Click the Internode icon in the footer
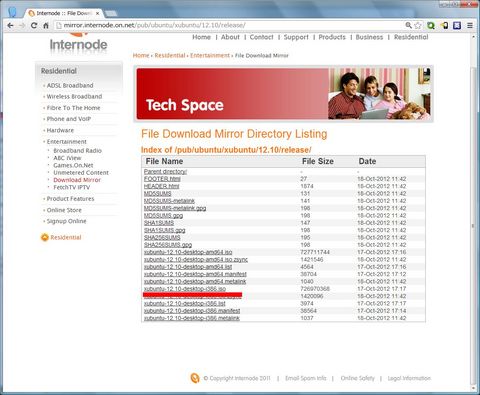480x395 pixels. [x=195, y=378]
